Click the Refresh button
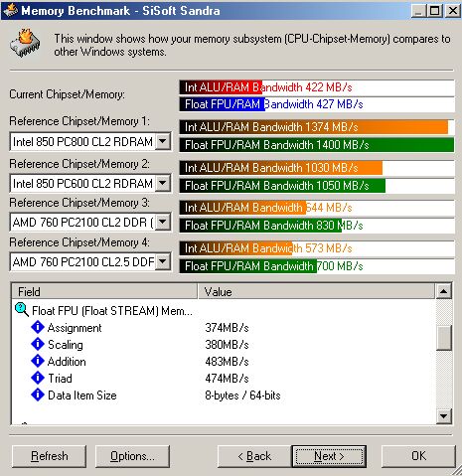This screenshot has height=476, width=462. 49,456
